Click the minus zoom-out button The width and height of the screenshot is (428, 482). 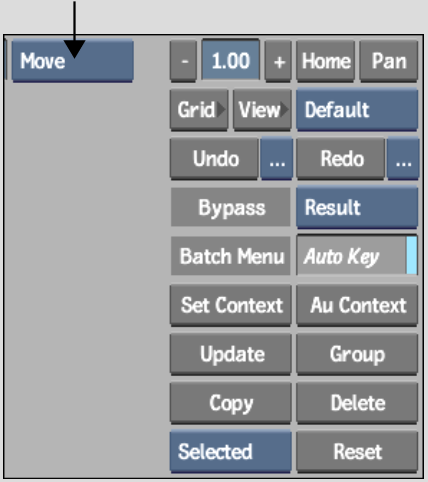coord(183,61)
